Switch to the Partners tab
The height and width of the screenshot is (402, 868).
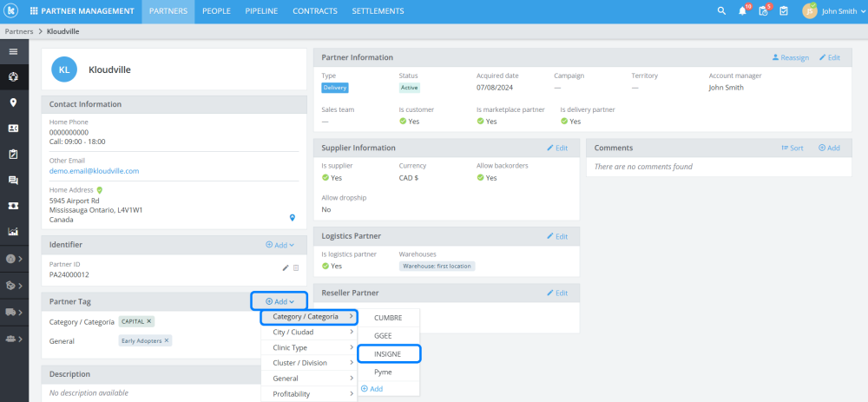tap(168, 11)
